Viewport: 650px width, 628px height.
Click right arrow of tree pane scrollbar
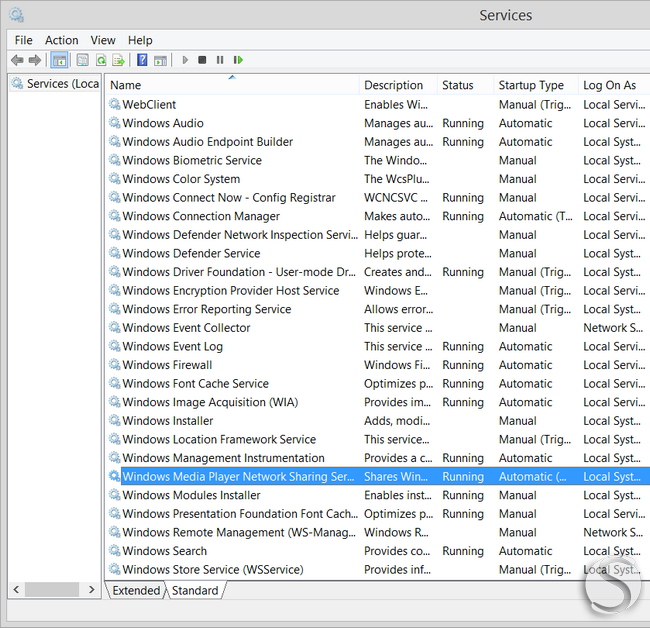[92, 589]
